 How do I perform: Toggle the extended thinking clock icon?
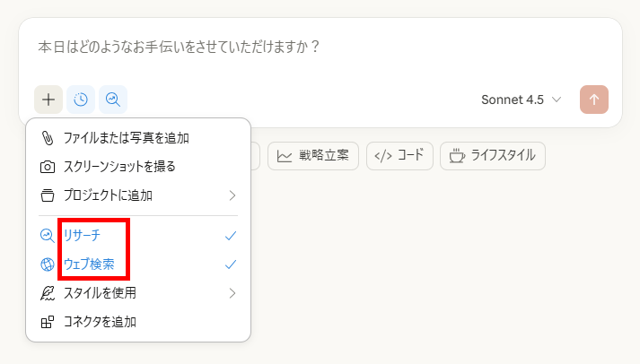click(x=81, y=100)
